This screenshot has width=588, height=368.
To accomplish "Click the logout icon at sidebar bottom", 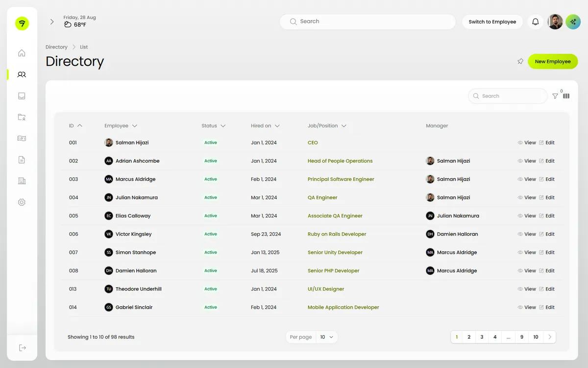I will (x=22, y=347).
